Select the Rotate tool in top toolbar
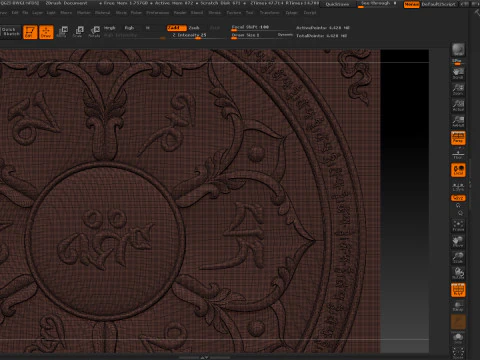The width and height of the screenshot is (480, 360). [x=94, y=32]
